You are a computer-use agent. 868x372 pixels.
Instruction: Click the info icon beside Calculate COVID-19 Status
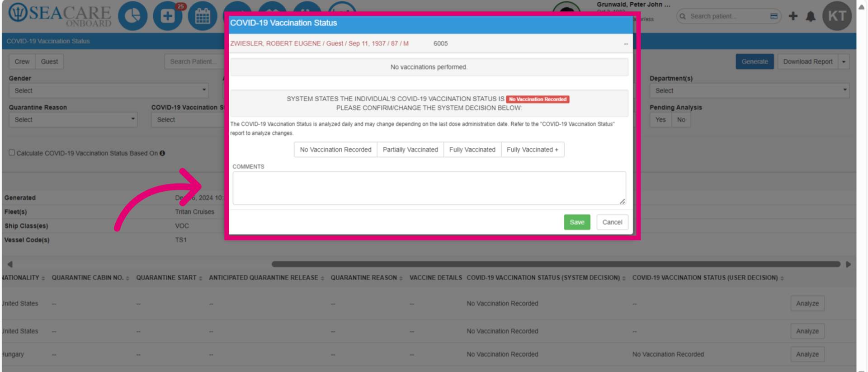pyautogui.click(x=162, y=153)
